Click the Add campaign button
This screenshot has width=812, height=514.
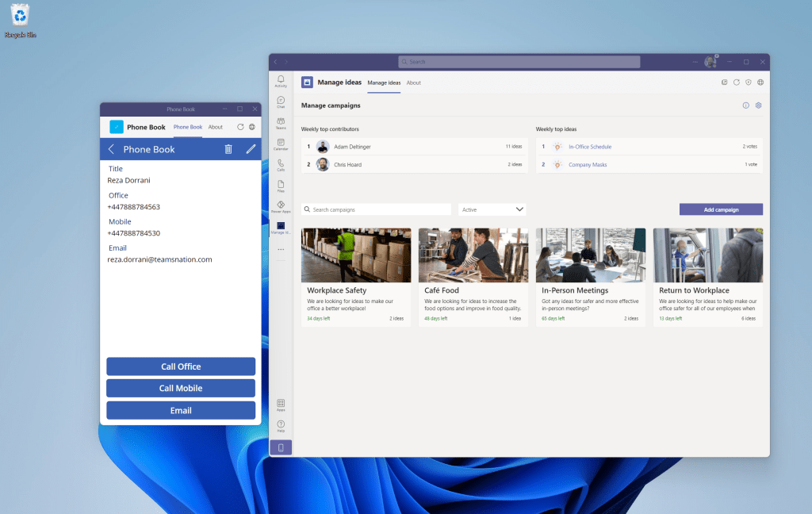tap(721, 209)
